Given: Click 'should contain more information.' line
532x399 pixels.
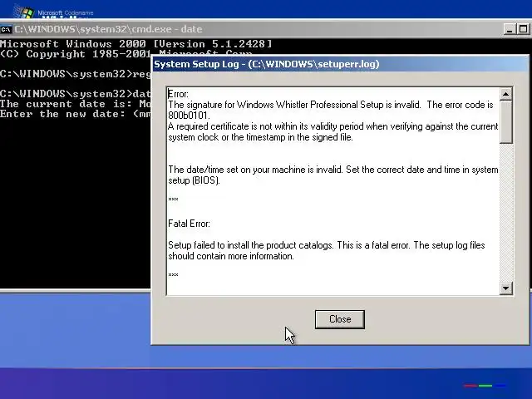Looking at the screenshot, I should (x=231, y=256).
